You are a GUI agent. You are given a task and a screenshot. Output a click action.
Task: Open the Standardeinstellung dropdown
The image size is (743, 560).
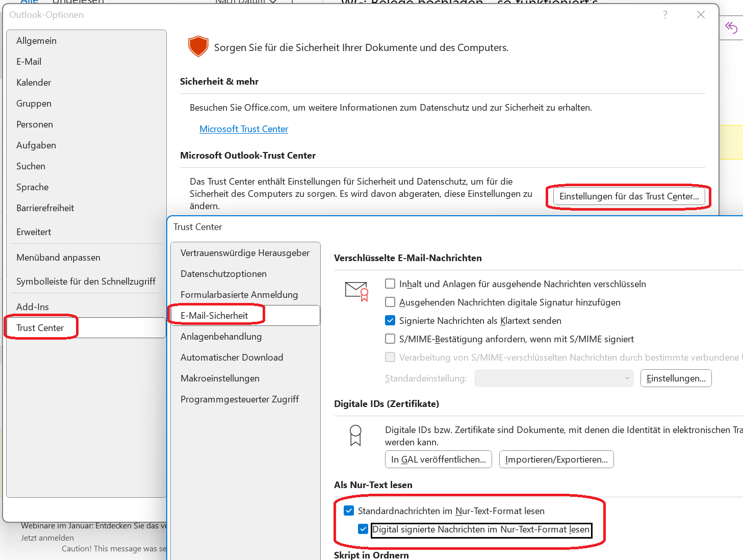tap(554, 378)
